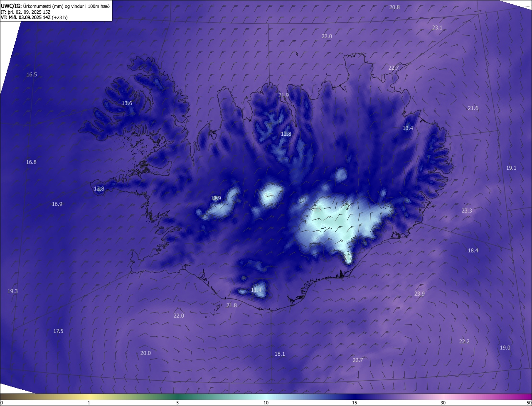Screen dimensions: 532x406
Task: Click the 21.9 value label
Action: [x=283, y=95]
